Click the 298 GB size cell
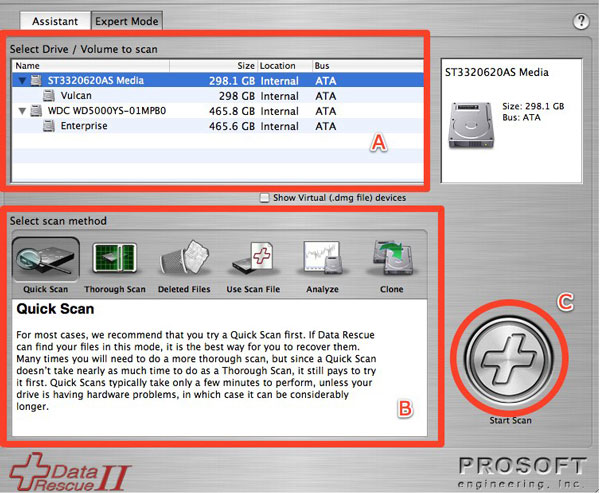Viewport: 600px width, 493px height. click(x=237, y=96)
